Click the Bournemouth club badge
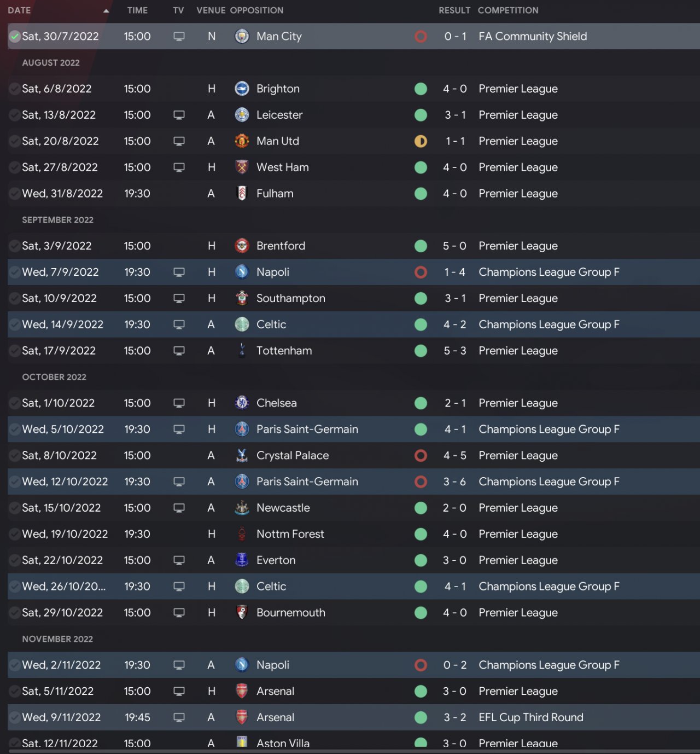 tap(242, 613)
